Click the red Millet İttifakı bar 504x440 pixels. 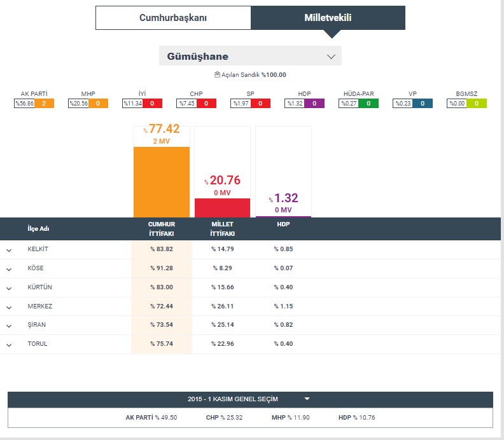coord(222,208)
